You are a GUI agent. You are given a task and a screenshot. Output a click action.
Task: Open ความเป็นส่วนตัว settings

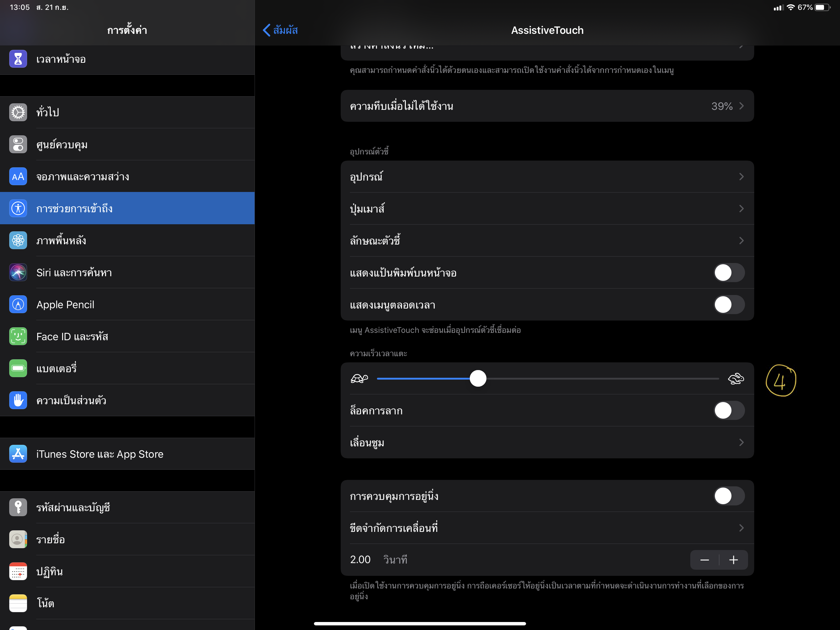tap(127, 400)
